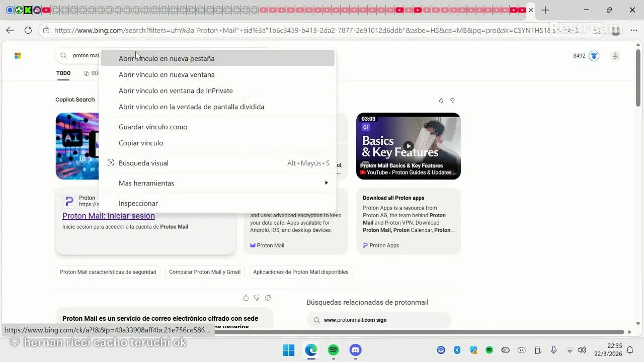The image size is (644, 362).
Task: Open the Wi-Fi network tray icon
Action: [x=570, y=350]
